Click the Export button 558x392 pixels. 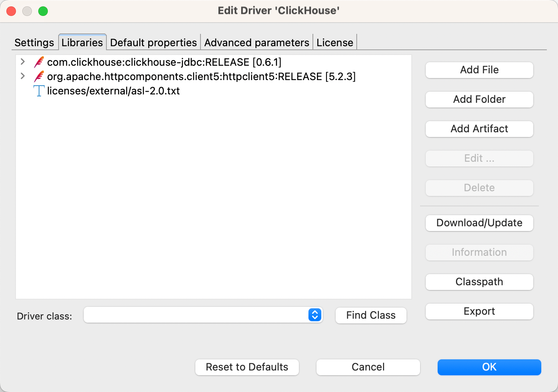click(x=479, y=312)
